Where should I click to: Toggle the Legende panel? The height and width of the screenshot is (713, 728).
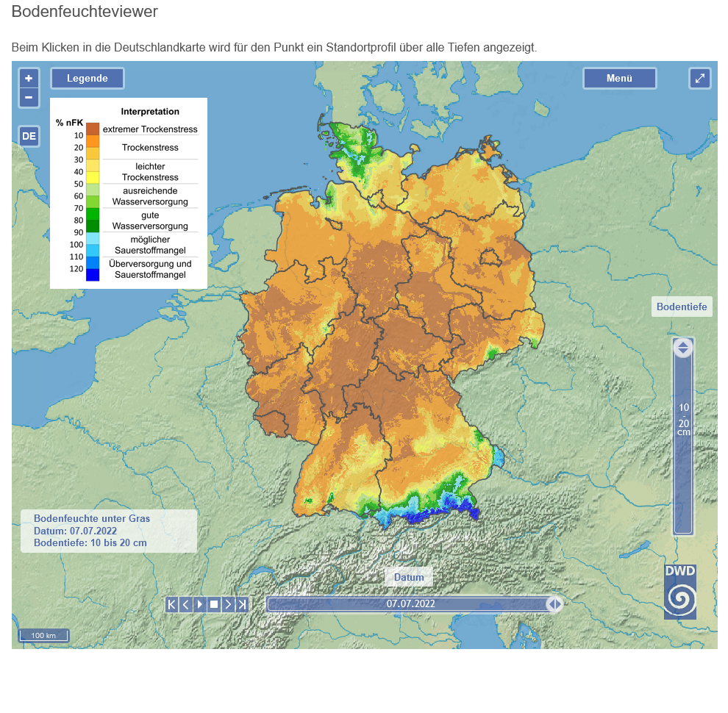click(88, 79)
